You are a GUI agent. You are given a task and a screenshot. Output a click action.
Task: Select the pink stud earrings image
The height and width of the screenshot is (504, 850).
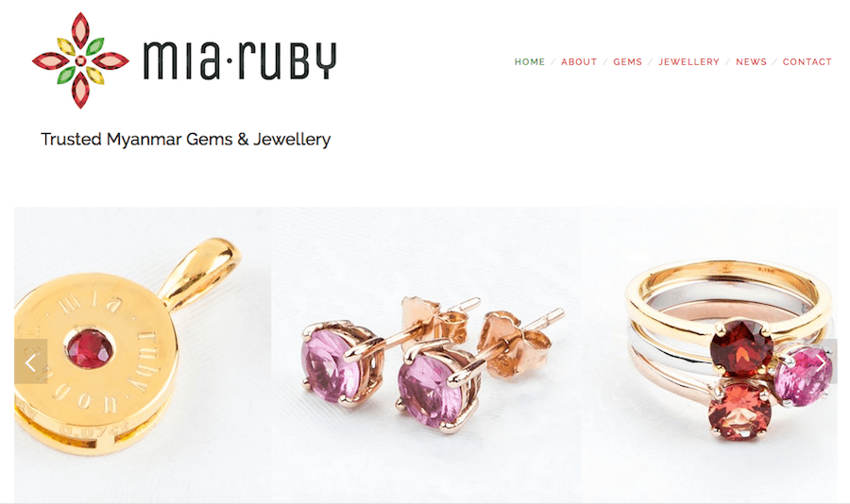tap(426, 355)
